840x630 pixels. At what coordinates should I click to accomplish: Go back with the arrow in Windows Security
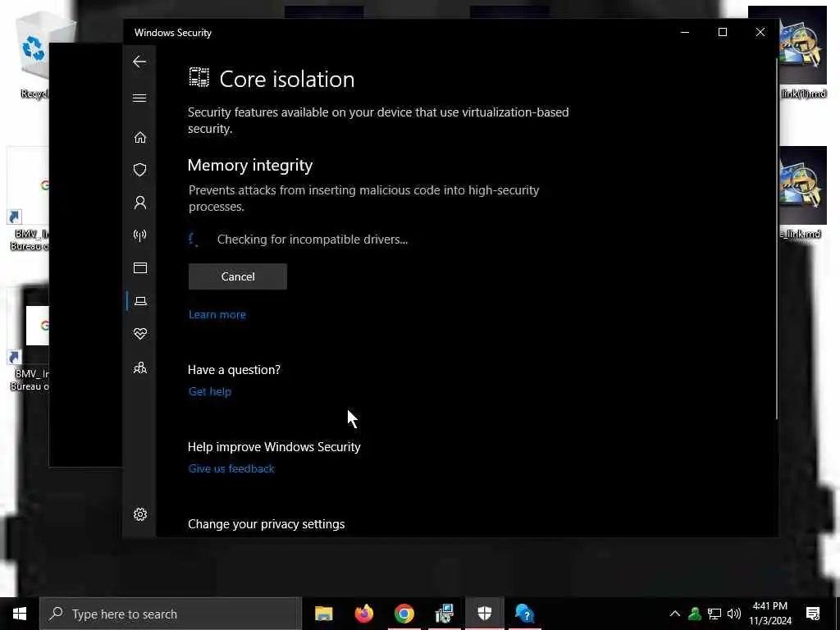tap(139, 62)
